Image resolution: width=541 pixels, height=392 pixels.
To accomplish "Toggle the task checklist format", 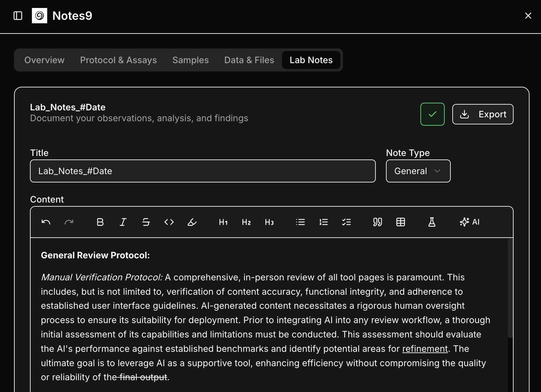I will 346,222.
